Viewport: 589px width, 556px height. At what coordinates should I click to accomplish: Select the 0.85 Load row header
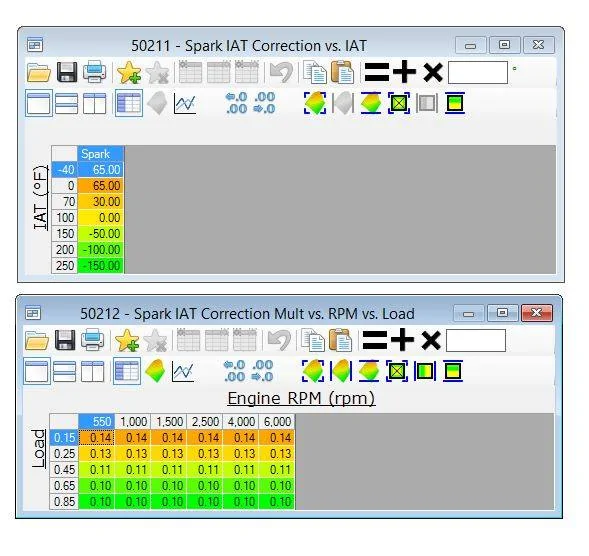(x=64, y=502)
